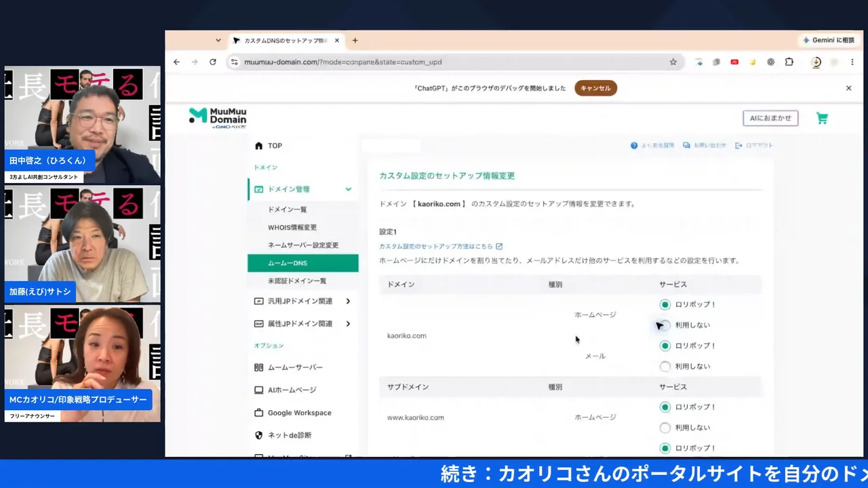Select ムームーDNS in the sidebar
The image size is (868, 488).
pyautogui.click(x=302, y=263)
